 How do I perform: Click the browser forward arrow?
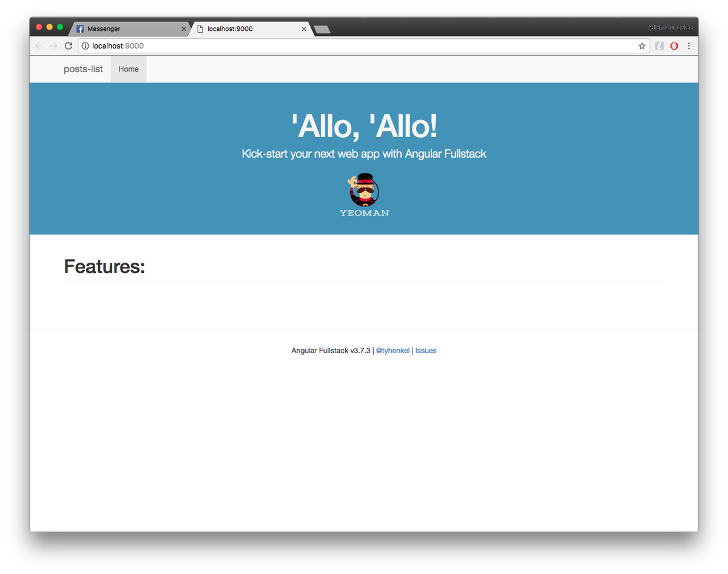pos(54,46)
